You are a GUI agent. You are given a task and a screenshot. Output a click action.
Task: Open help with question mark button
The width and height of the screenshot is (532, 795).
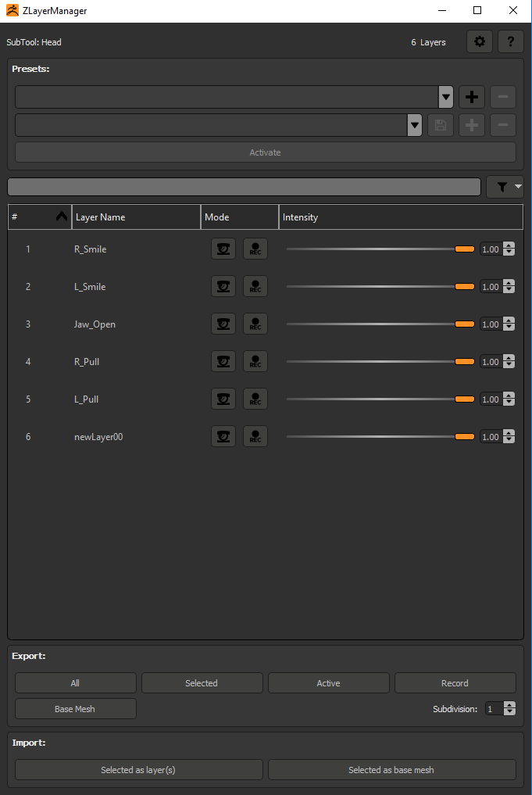pyautogui.click(x=510, y=41)
